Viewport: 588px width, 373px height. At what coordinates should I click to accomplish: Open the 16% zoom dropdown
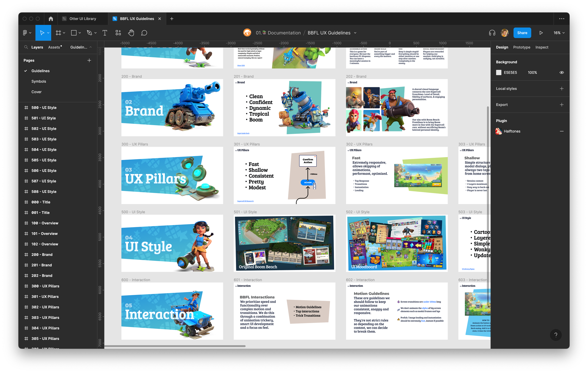[559, 33]
